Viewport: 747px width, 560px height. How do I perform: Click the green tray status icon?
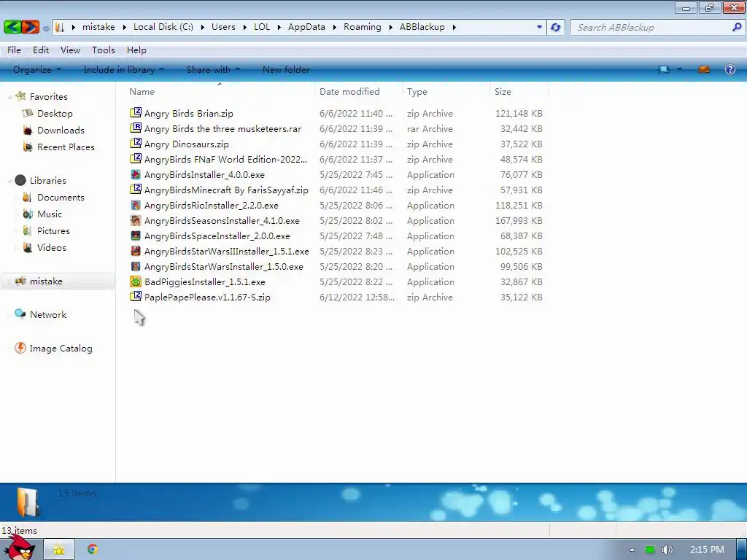(x=650, y=550)
